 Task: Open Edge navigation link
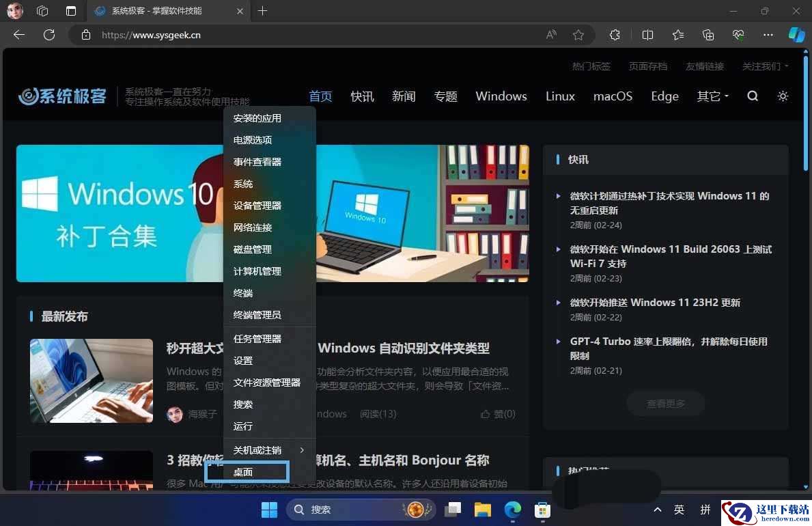point(665,96)
